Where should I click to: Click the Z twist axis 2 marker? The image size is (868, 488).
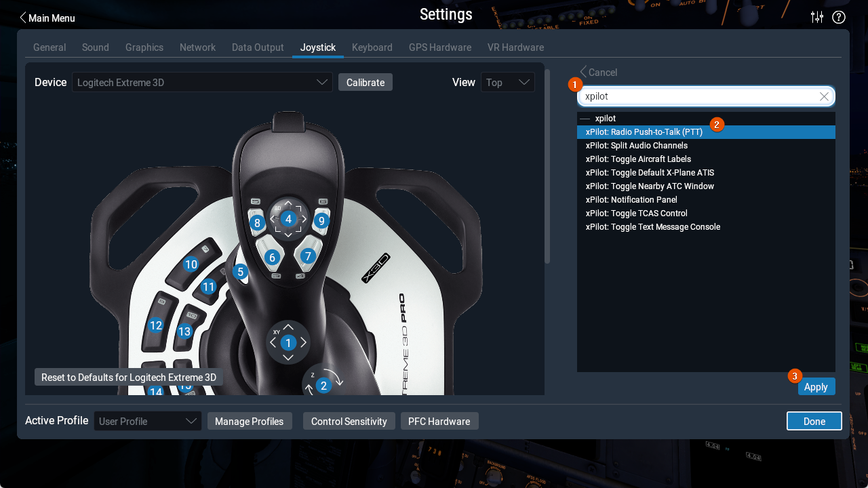coord(323,386)
